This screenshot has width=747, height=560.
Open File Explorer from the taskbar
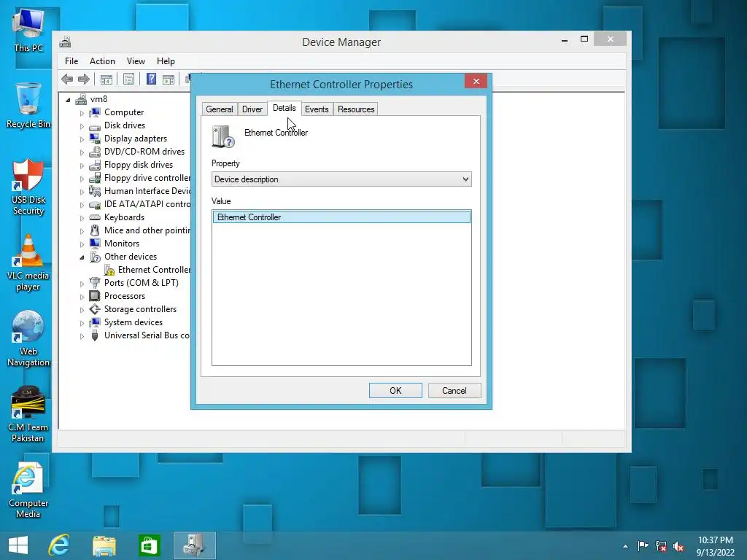point(104,545)
